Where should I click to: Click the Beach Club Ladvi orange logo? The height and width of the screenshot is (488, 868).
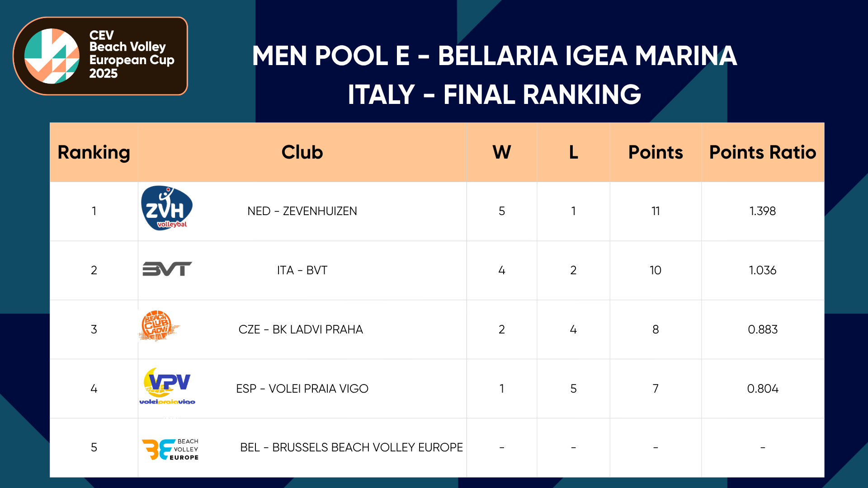(x=158, y=325)
